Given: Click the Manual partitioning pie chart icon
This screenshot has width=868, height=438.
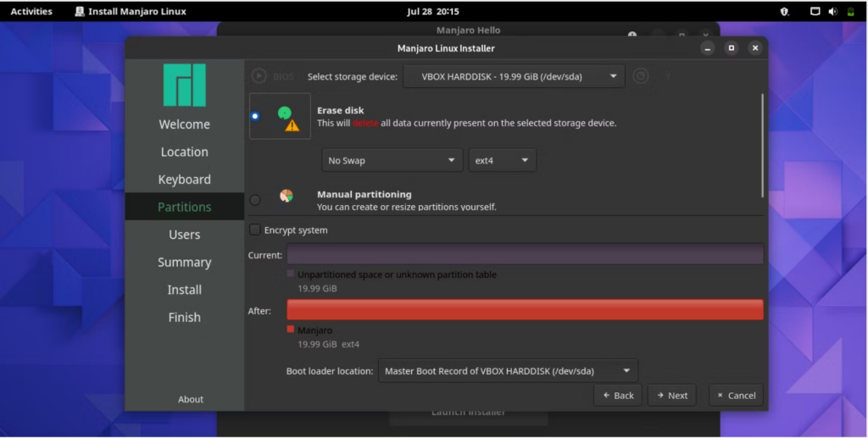Looking at the screenshot, I should click(287, 195).
